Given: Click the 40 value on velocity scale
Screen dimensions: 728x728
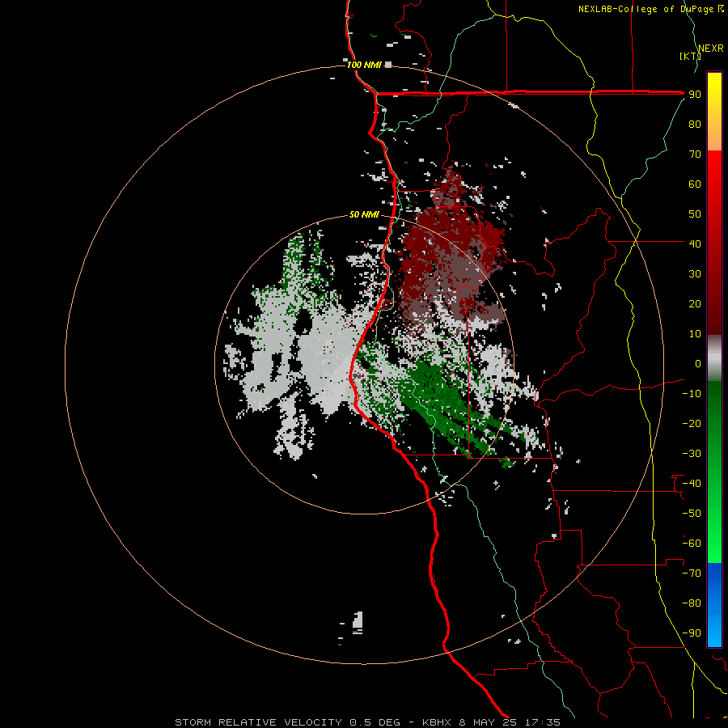Looking at the screenshot, I should pyautogui.click(x=695, y=244).
